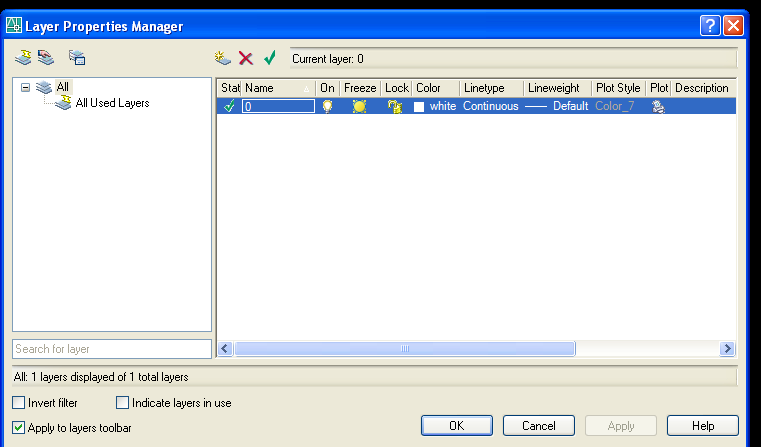Toggle the freeze sun icon for layer 0
Image resolution: width=761 pixels, height=447 pixels.
[359, 106]
